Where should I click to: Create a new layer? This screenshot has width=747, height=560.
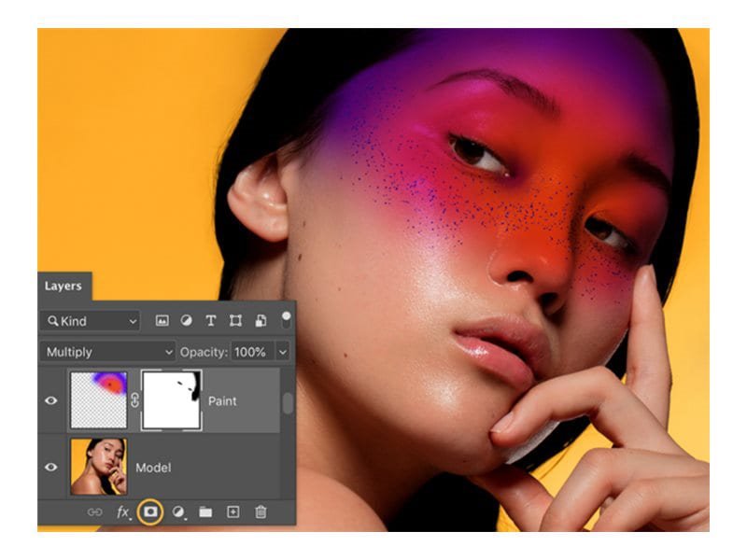coord(233,512)
